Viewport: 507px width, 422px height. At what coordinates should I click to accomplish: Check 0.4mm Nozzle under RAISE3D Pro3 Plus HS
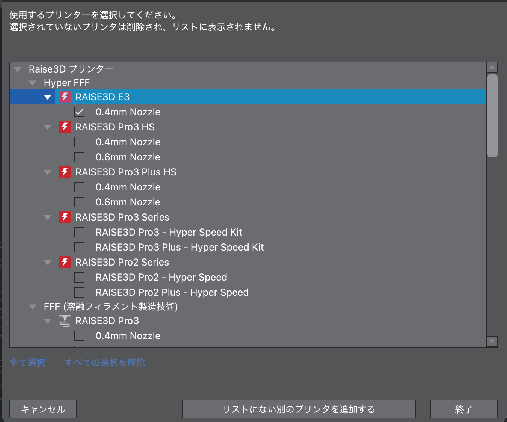tap(79, 187)
